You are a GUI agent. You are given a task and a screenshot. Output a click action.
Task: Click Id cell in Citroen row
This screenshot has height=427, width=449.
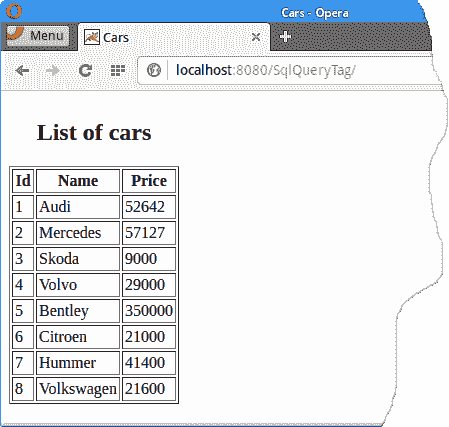23,337
